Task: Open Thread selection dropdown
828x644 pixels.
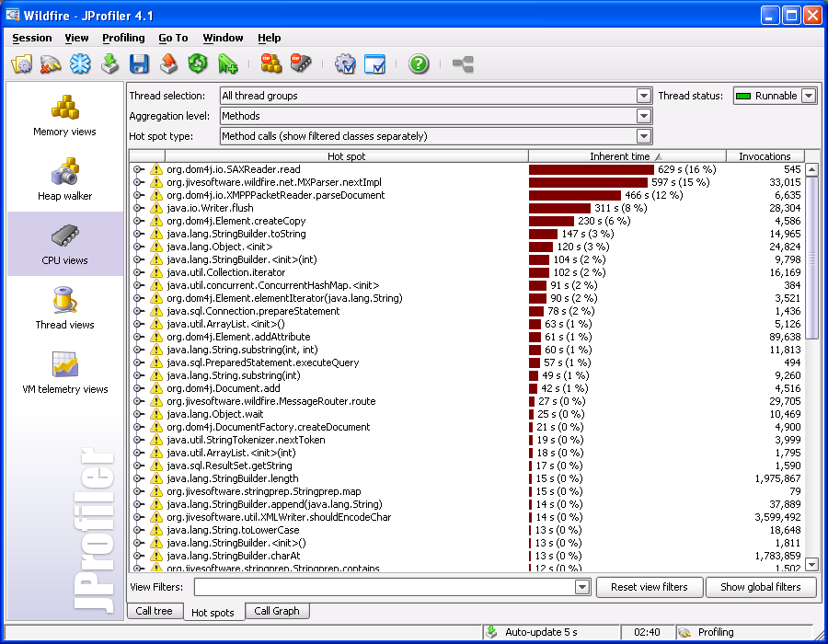Action: pos(643,96)
